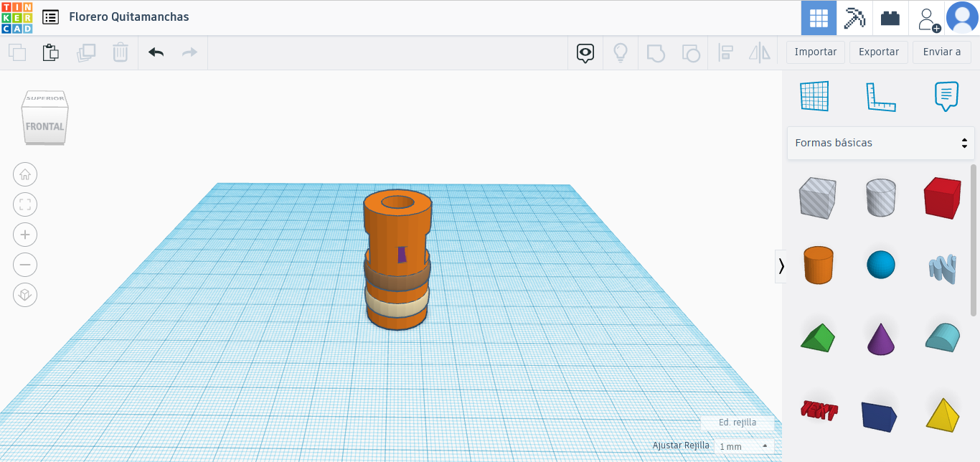
Task: Click the Enviar a button
Action: click(x=942, y=52)
